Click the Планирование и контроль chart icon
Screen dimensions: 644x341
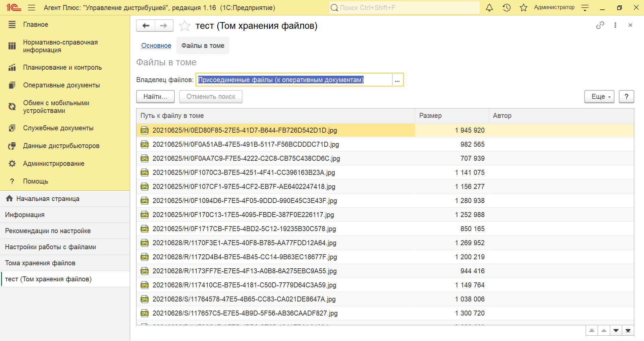tap(12, 67)
